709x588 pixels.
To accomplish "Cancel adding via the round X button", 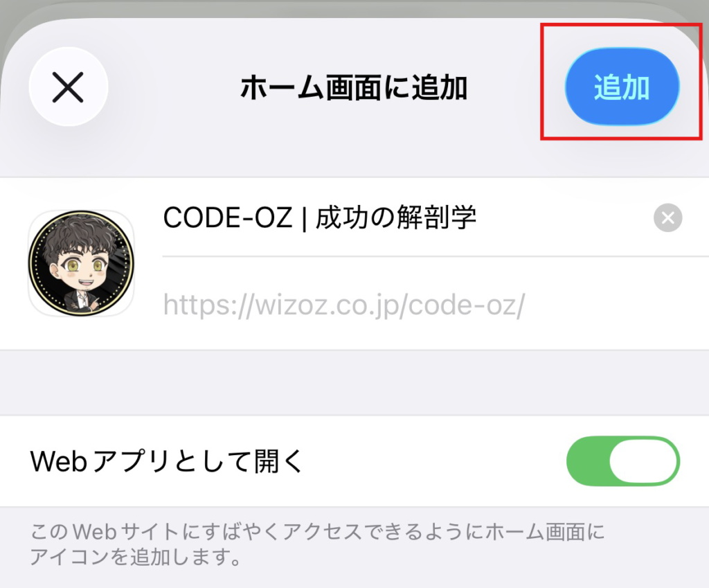I will click(69, 87).
